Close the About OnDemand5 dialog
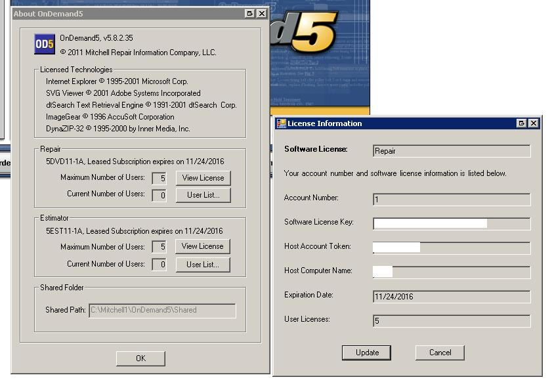 tap(261, 13)
